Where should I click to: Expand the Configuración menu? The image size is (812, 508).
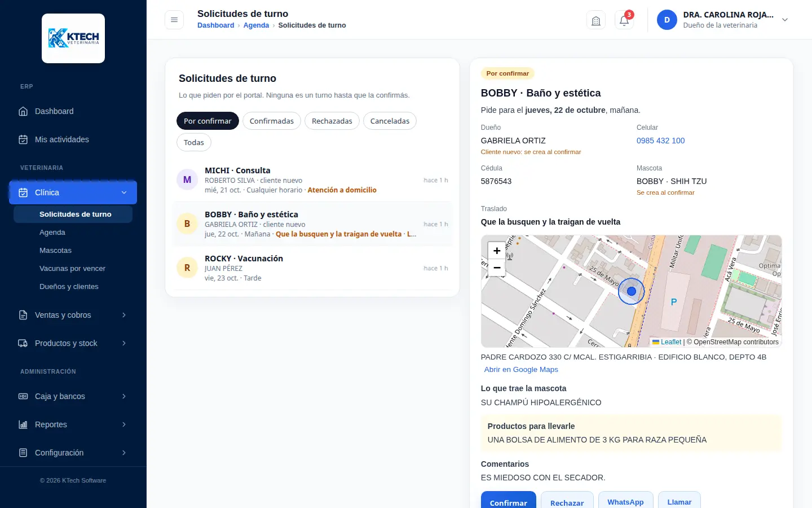click(x=73, y=453)
